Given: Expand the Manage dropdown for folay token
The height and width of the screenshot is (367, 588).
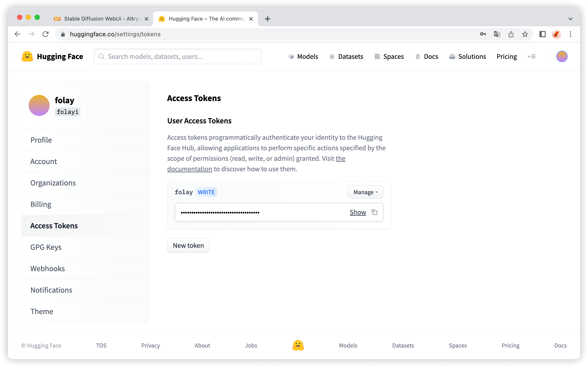Looking at the screenshot, I should [365, 192].
